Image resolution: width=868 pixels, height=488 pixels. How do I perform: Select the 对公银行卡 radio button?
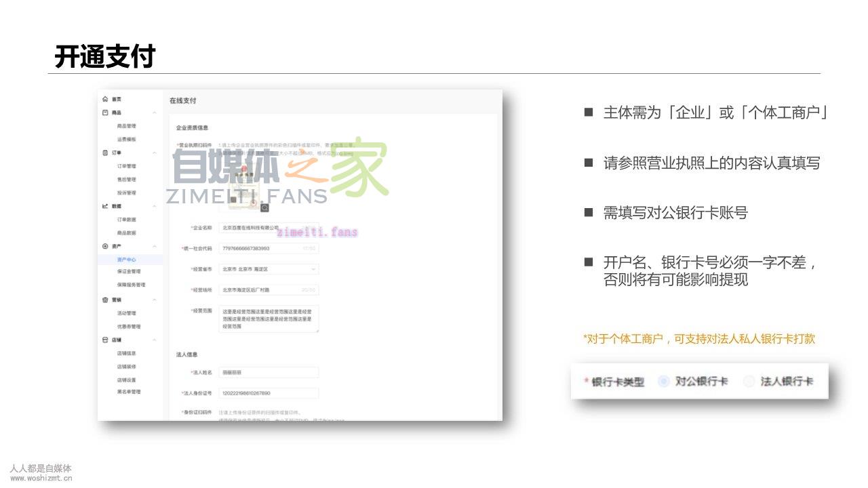pos(664,382)
